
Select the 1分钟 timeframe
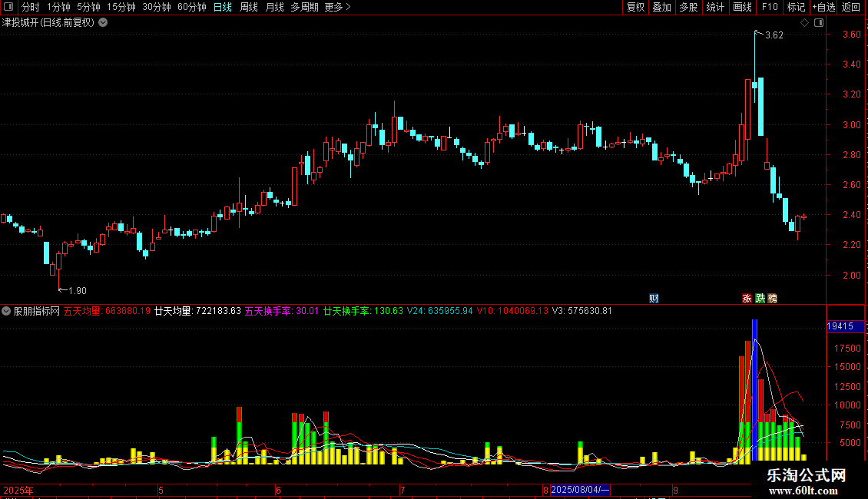coord(58,7)
